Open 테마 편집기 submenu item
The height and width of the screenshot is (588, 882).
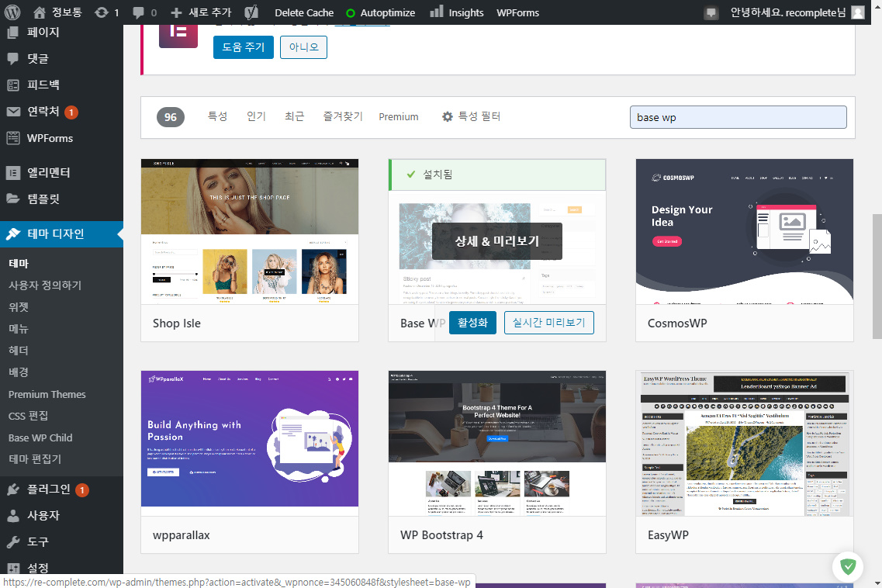pyautogui.click(x=35, y=459)
